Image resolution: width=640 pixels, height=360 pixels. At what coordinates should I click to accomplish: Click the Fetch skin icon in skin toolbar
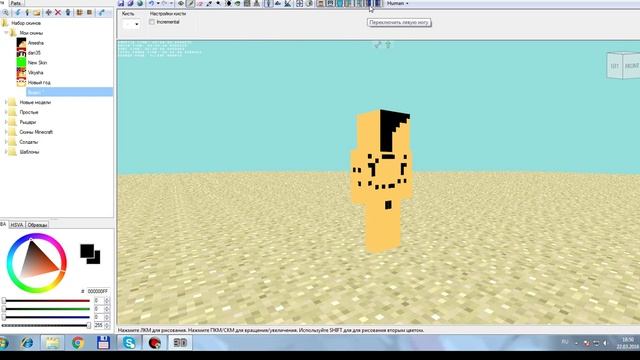click(x=101, y=13)
